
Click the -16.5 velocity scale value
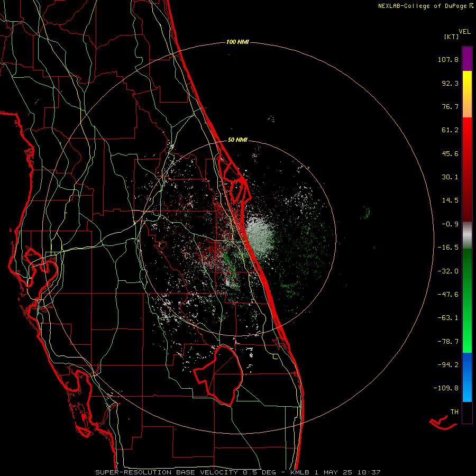point(448,248)
